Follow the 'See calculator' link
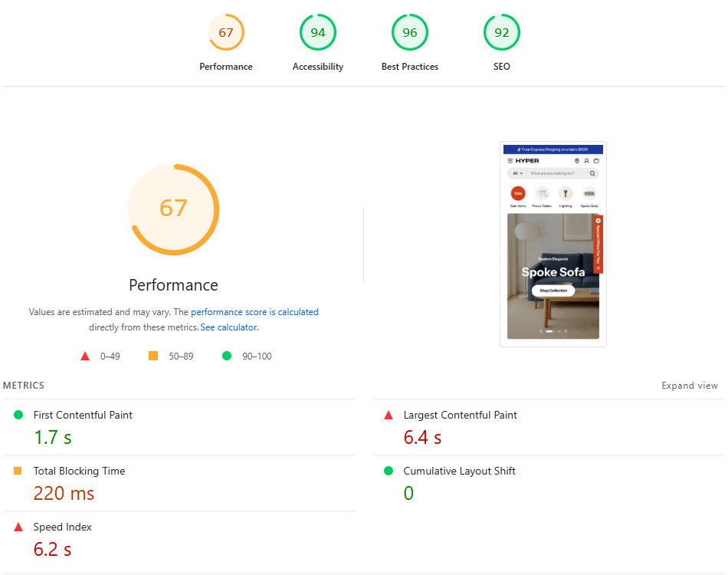Image resolution: width=728 pixels, height=575 pixels. pos(229,327)
